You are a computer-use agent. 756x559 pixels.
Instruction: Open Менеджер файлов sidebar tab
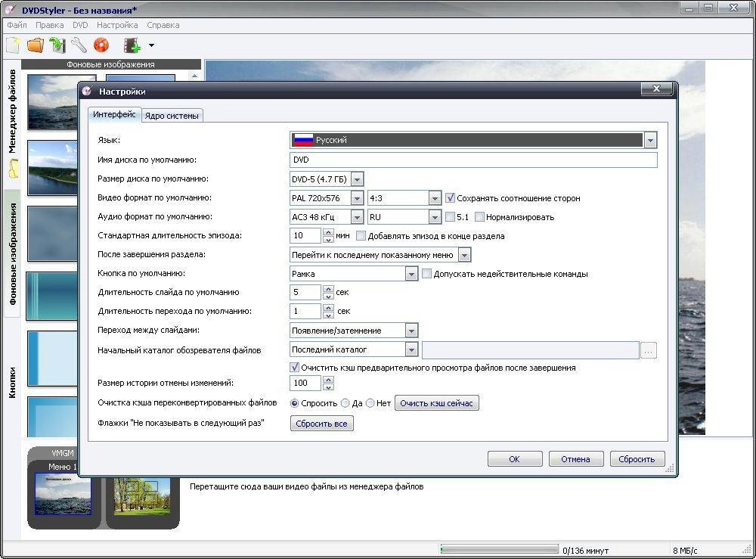coord(12,112)
